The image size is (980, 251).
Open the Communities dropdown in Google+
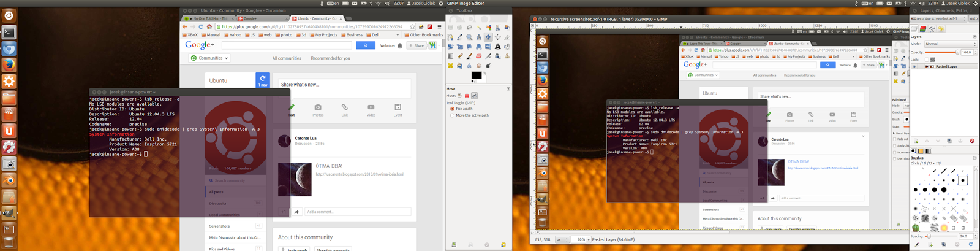coord(209,58)
